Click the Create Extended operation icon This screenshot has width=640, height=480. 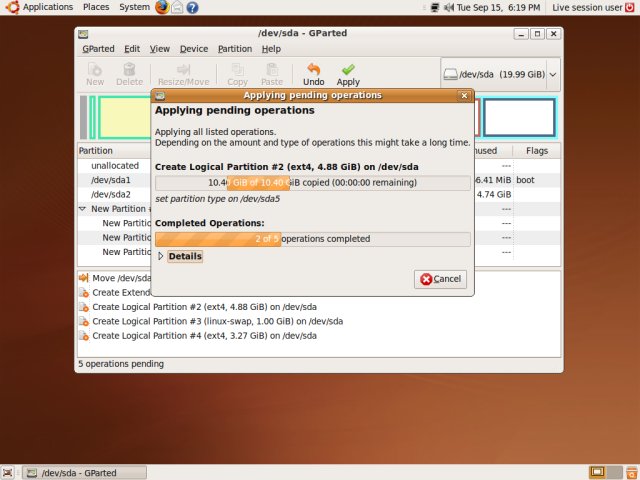coord(84,293)
